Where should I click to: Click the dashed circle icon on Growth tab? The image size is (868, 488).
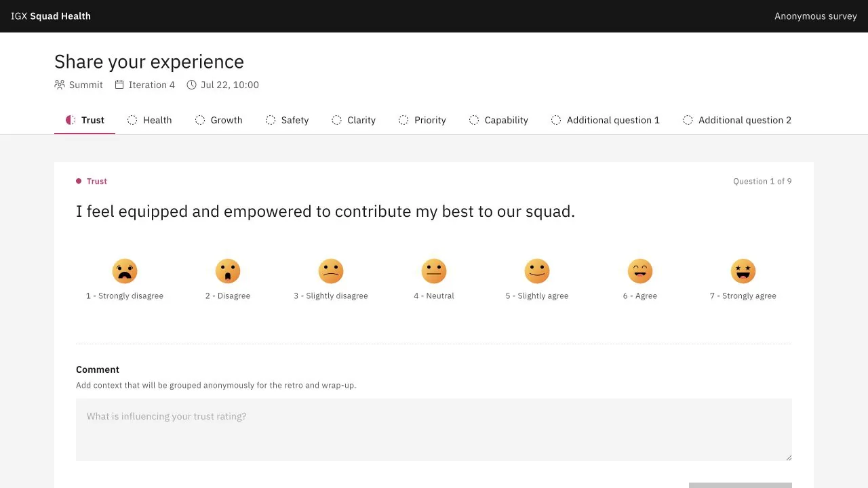tap(200, 120)
